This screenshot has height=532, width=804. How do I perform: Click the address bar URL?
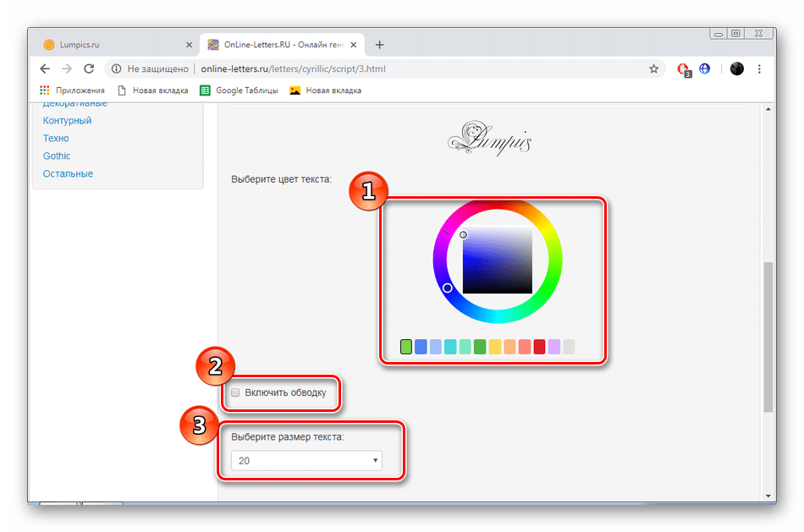[293, 69]
